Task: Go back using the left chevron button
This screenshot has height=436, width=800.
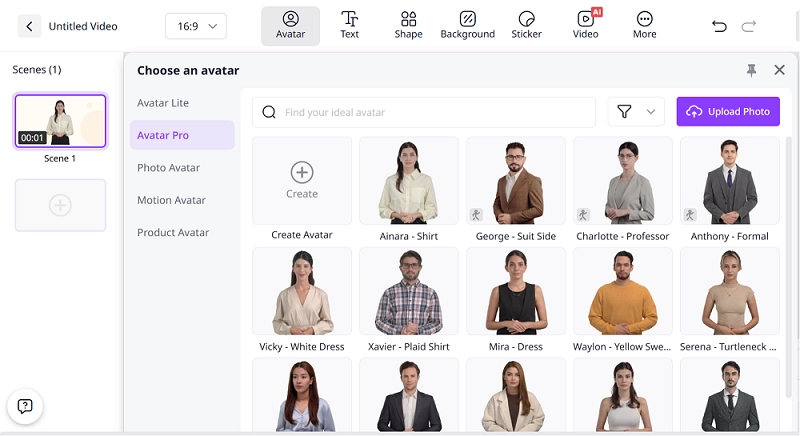Action: click(29, 26)
